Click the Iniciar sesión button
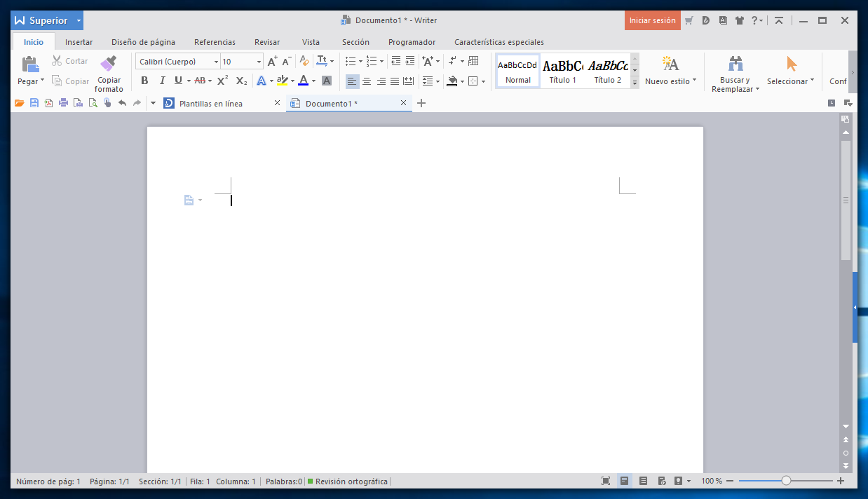 pyautogui.click(x=652, y=20)
